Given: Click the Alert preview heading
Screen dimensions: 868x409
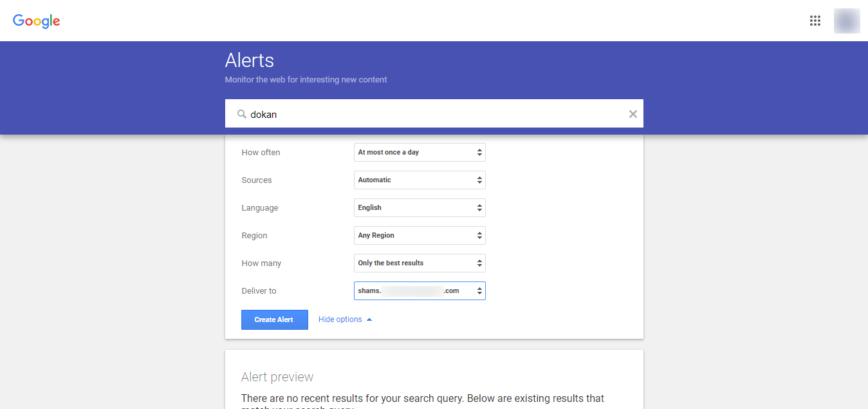Looking at the screenshot, I should (277, 377).
